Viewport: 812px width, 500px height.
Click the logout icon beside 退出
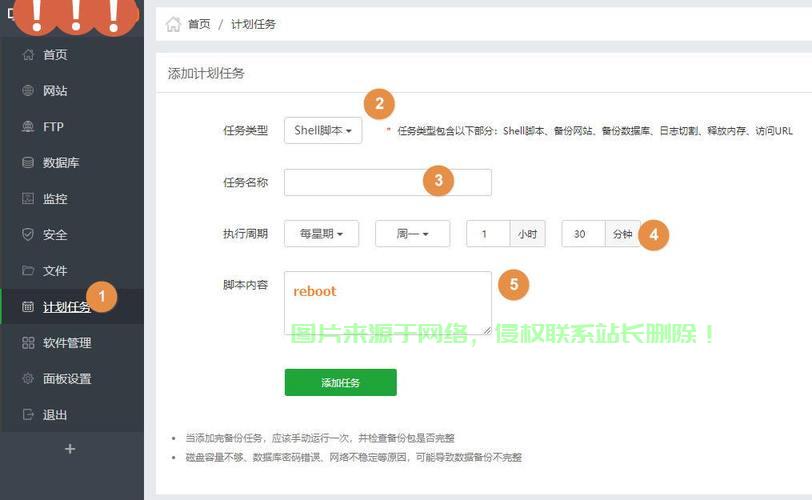(x=28, y=415)
